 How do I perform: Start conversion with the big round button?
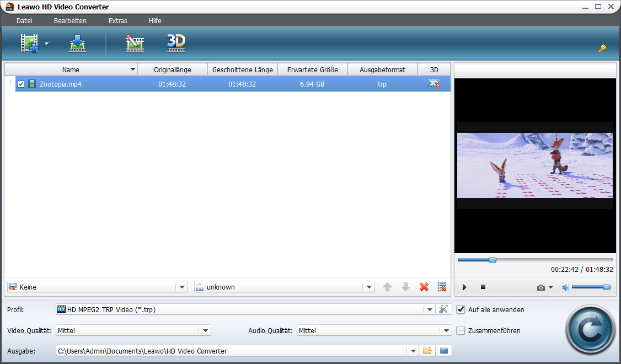(591, 330)
